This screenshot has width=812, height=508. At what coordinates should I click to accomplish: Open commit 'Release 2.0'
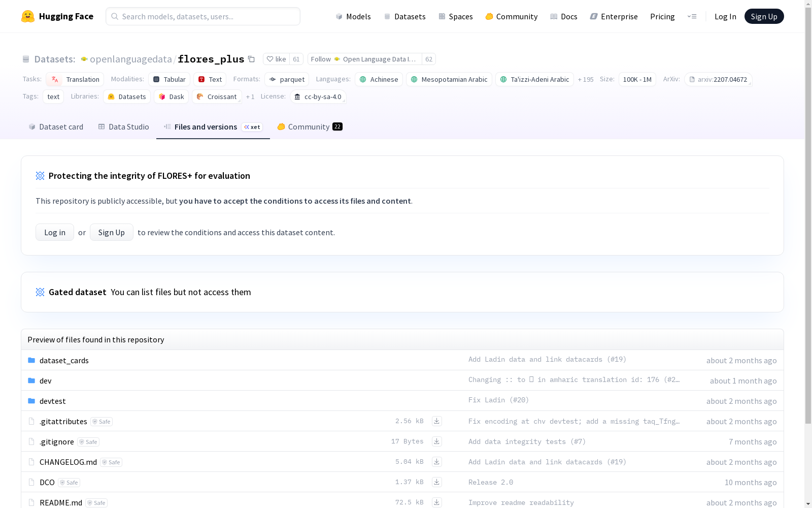click(491, 482)
